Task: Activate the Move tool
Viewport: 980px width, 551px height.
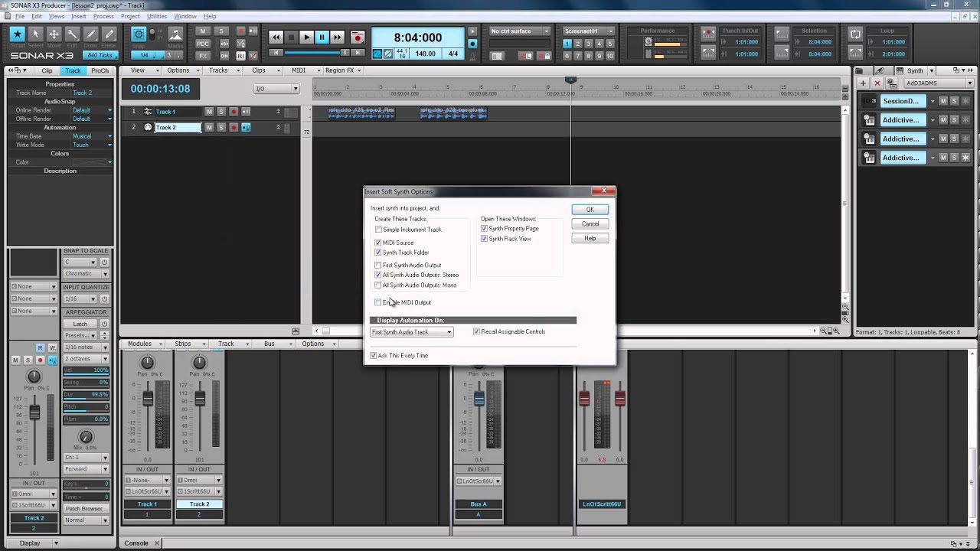Action: coord(54,34)
